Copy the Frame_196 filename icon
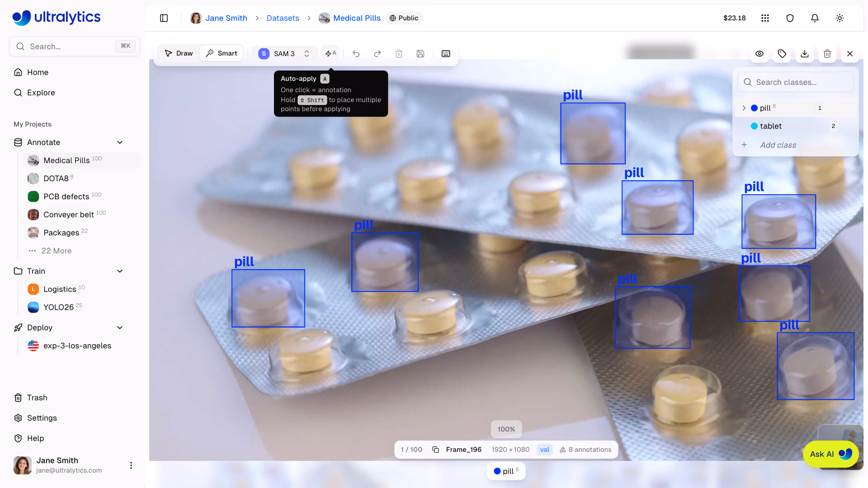 (436, 450)
